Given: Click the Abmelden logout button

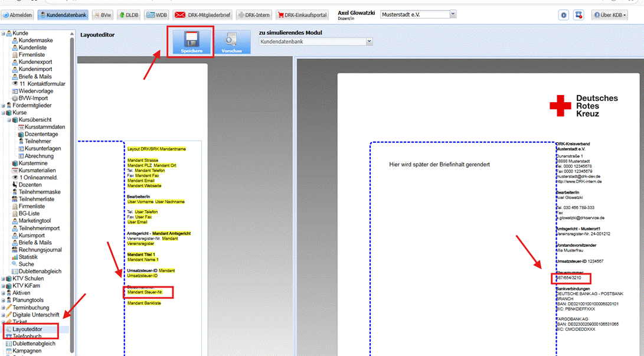Looking at the screenshot, I should 18,15.
